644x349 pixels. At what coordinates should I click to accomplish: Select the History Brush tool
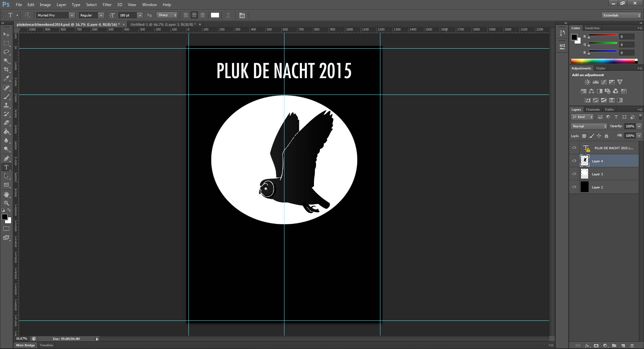coord(6,114)
